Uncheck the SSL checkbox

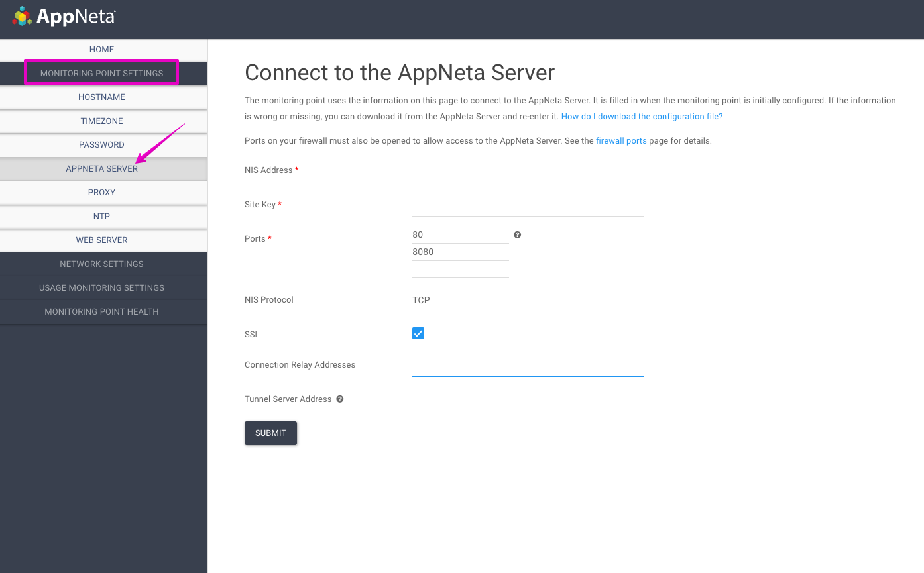click(x=418, y=333)
